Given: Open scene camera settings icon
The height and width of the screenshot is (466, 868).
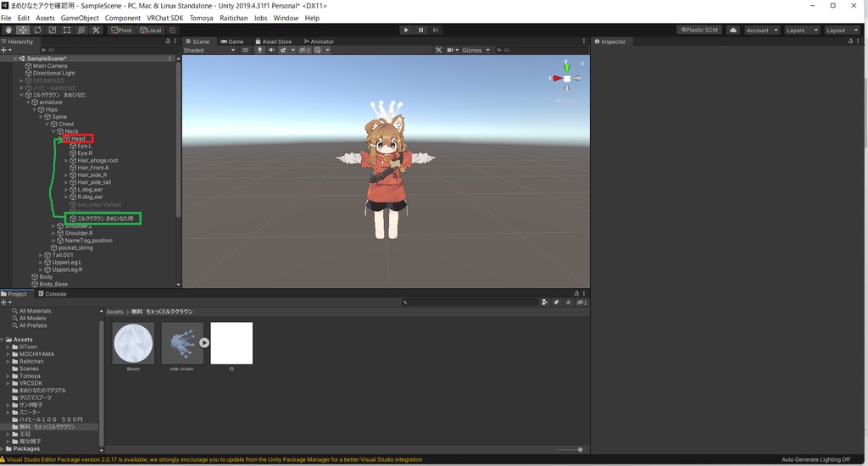Looking at the screenshot, I should coord(452,50).
